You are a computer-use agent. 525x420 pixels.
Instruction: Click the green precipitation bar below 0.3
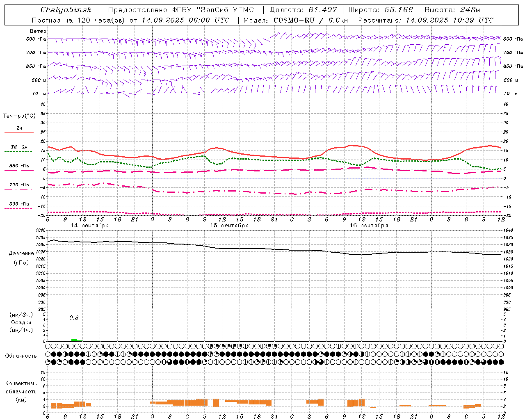(x=77, y=340)
